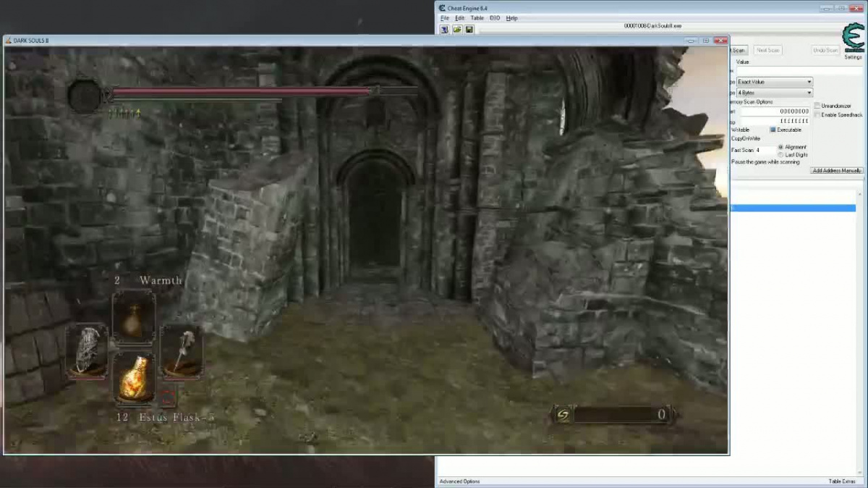
Task: Click the open process icon
Action: (x=445, y=30)
